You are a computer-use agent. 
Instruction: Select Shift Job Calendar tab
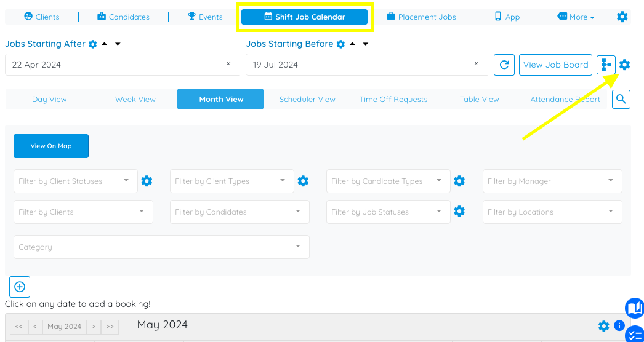pyautogui.click(x=304, y=17)
